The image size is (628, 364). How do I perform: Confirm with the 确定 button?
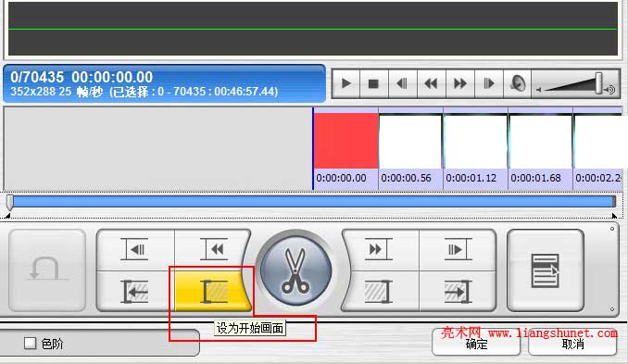(476, 344)
